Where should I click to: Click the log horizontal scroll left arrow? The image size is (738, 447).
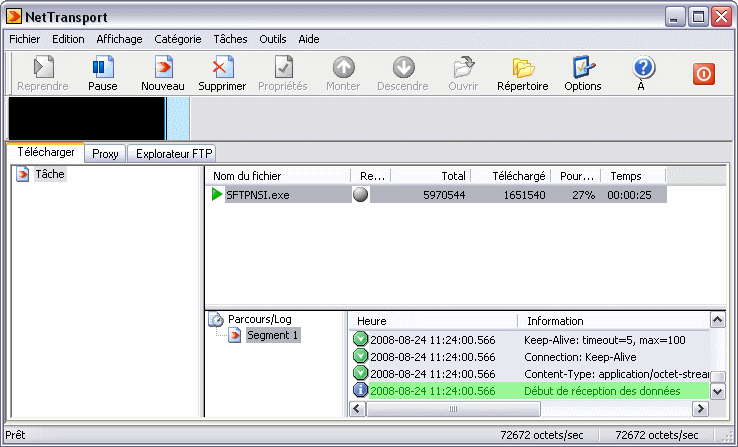point(357,408)
